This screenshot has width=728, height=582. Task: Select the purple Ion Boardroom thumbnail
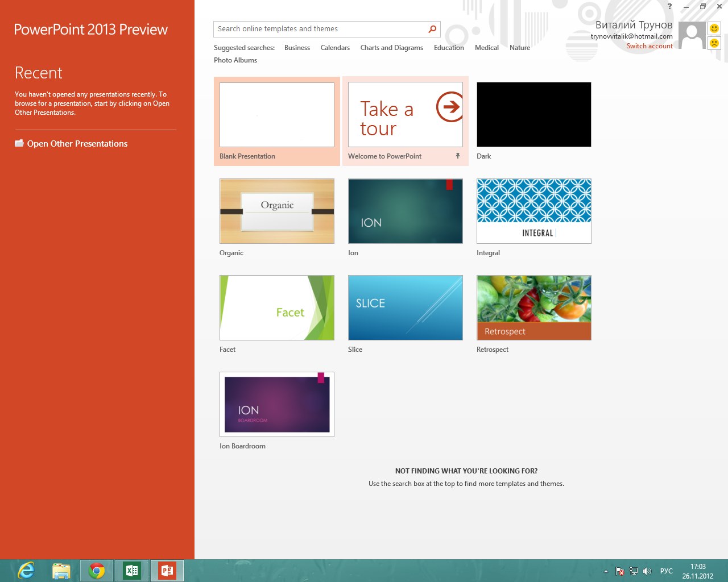pos(277,405)
